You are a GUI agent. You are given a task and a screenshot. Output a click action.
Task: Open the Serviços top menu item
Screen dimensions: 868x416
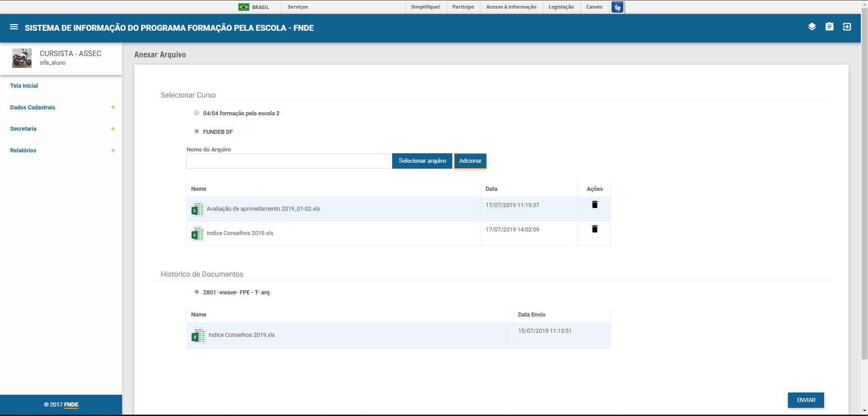pos(298,7)
